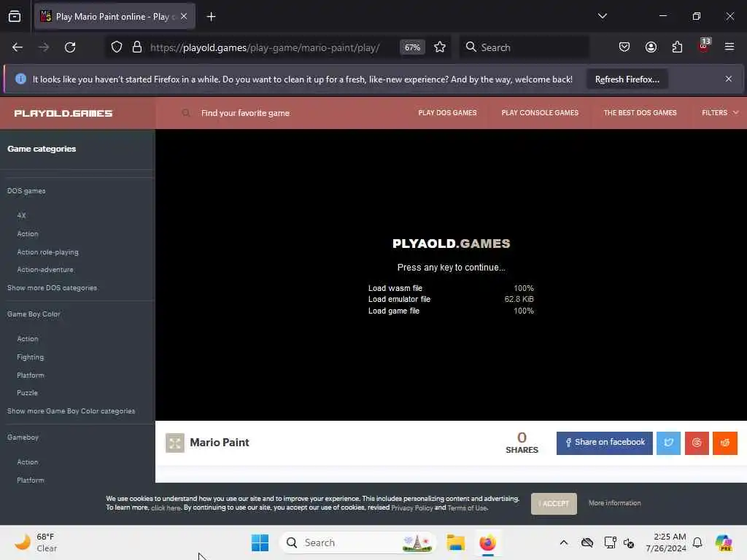The image size is (747, 560).
Task: Click the playold.games URL address field
Action: click(264, 47)
